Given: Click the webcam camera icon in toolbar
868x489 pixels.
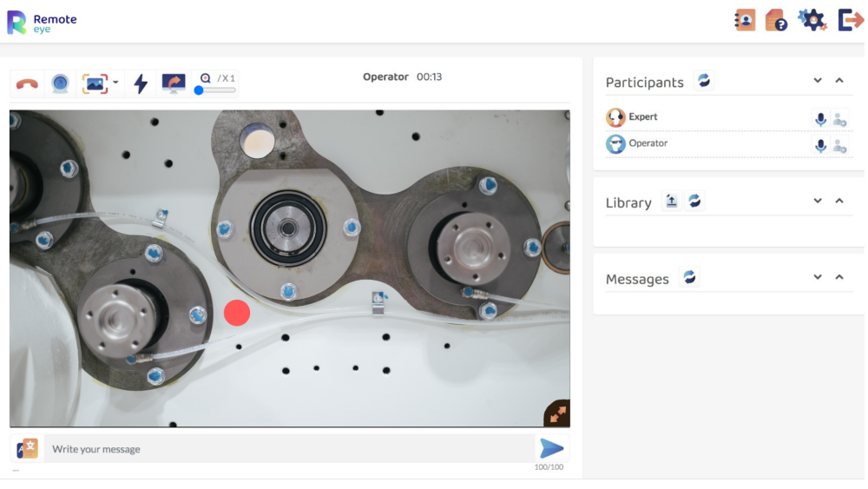Looking at the screenshot, I should pyautogui.click(x=60, y=83).
